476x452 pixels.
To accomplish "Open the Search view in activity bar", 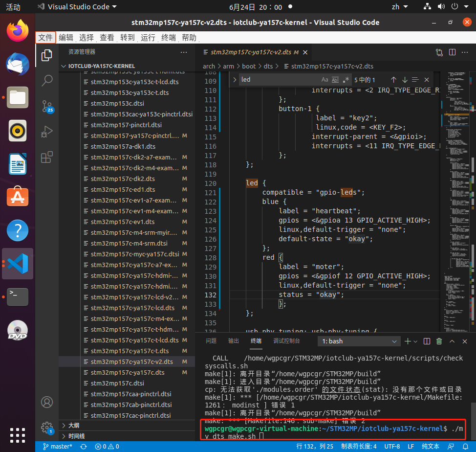I will 47,81.
